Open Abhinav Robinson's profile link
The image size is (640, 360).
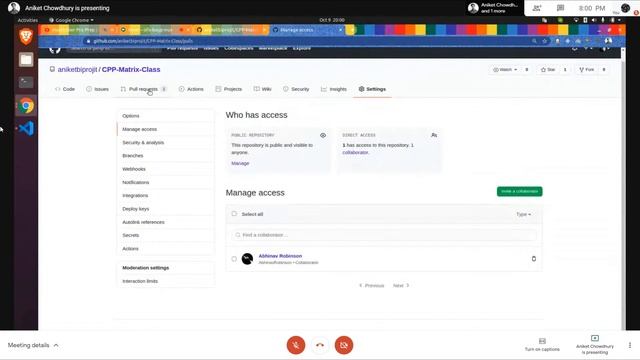(280, 256)
